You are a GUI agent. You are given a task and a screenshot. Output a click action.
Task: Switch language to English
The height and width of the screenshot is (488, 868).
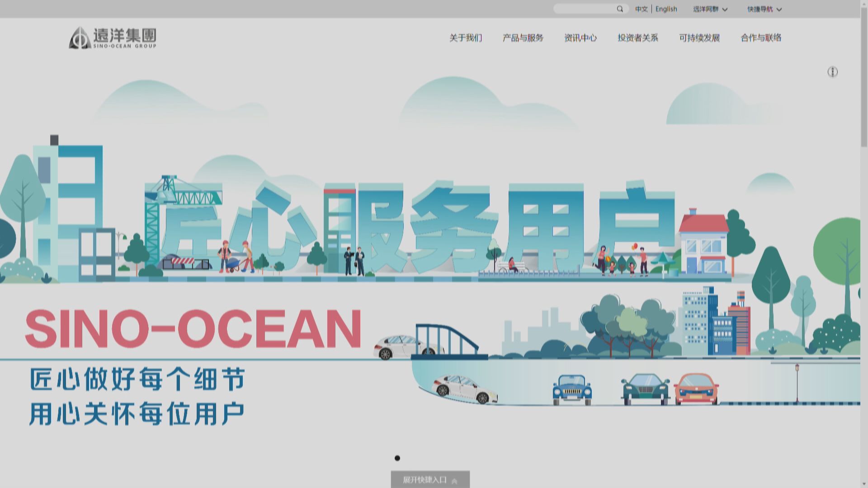[x=666, y=9]
